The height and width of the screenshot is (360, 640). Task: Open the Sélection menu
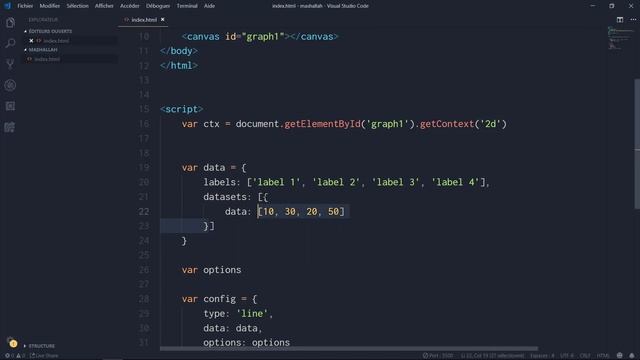tap(78, 6)
